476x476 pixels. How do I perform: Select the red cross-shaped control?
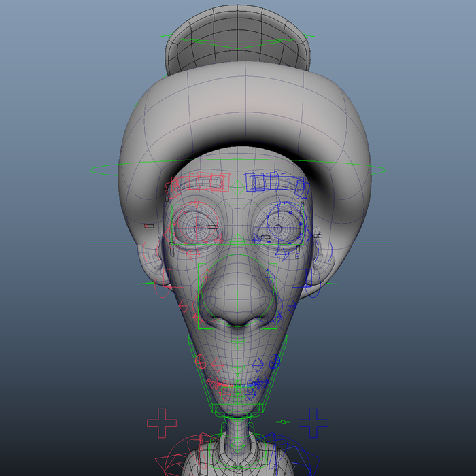pyautogui.click(x=162, y=423)
